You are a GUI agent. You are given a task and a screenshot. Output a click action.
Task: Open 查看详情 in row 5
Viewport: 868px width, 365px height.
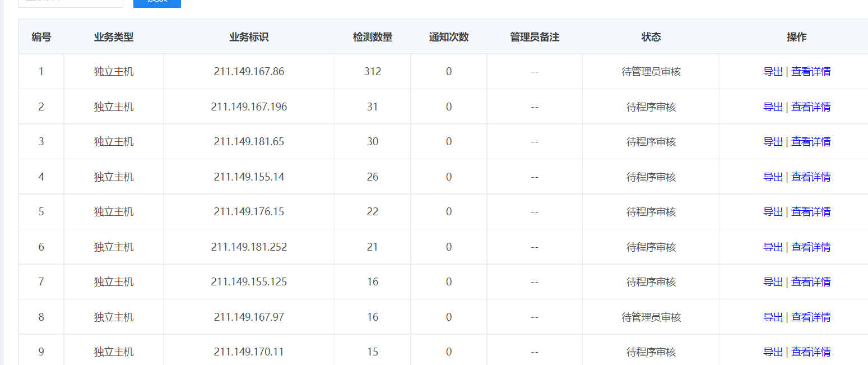[810, 212]
